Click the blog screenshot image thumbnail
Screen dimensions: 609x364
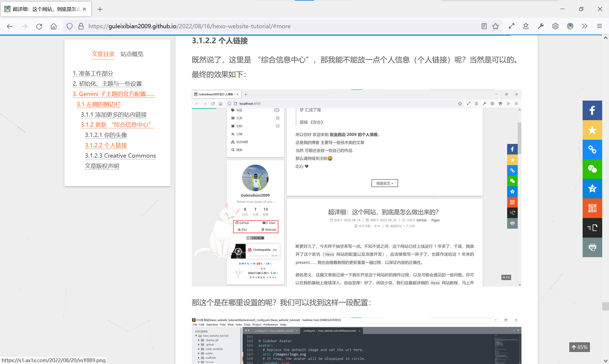point(356,188)
